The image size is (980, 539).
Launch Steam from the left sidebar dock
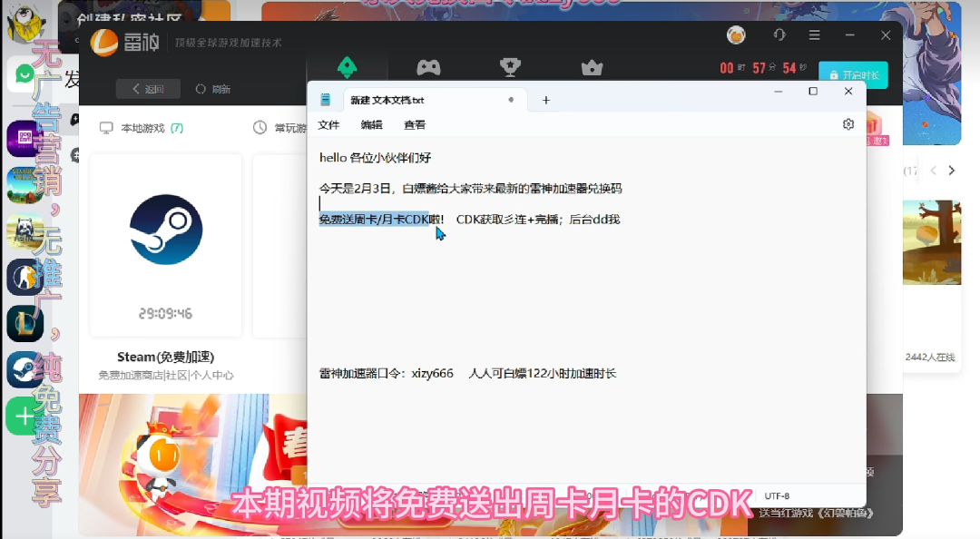pos(24,370)
